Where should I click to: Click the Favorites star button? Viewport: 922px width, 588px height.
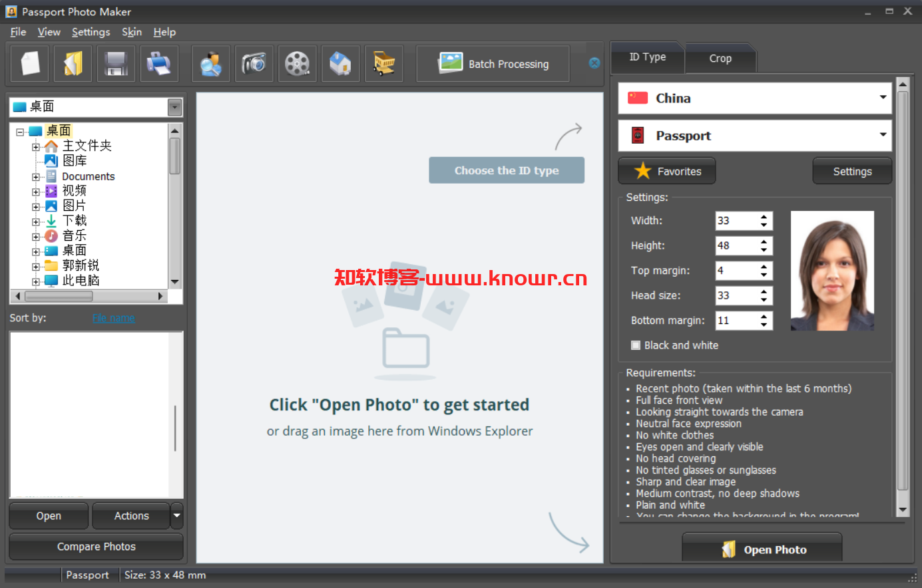[667, 171]
